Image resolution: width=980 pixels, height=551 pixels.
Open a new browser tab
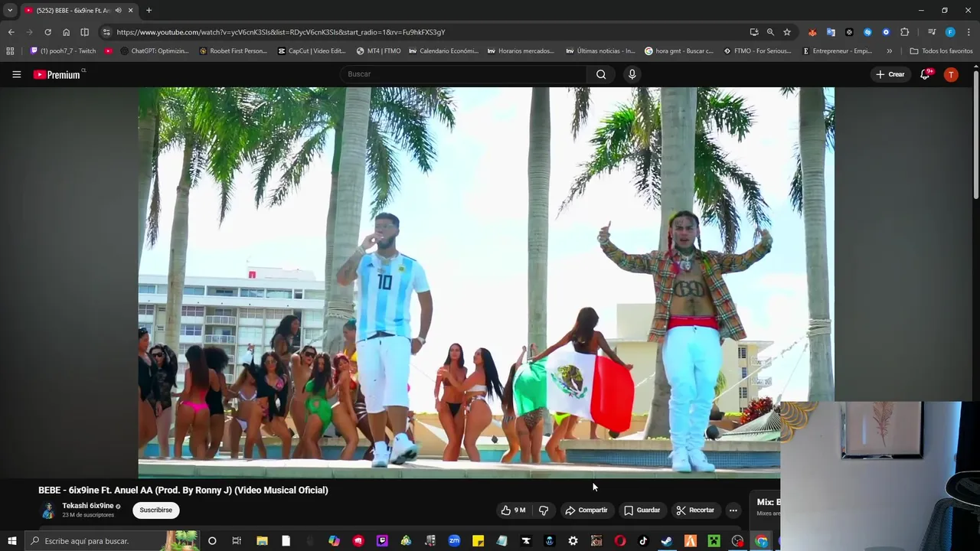coord(149,10)
